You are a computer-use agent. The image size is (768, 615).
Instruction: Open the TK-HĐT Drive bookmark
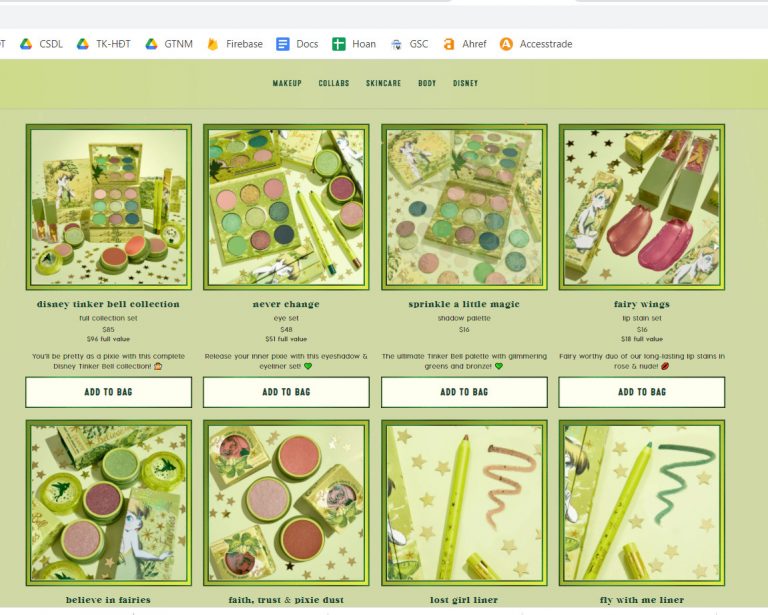click(103, 44)
